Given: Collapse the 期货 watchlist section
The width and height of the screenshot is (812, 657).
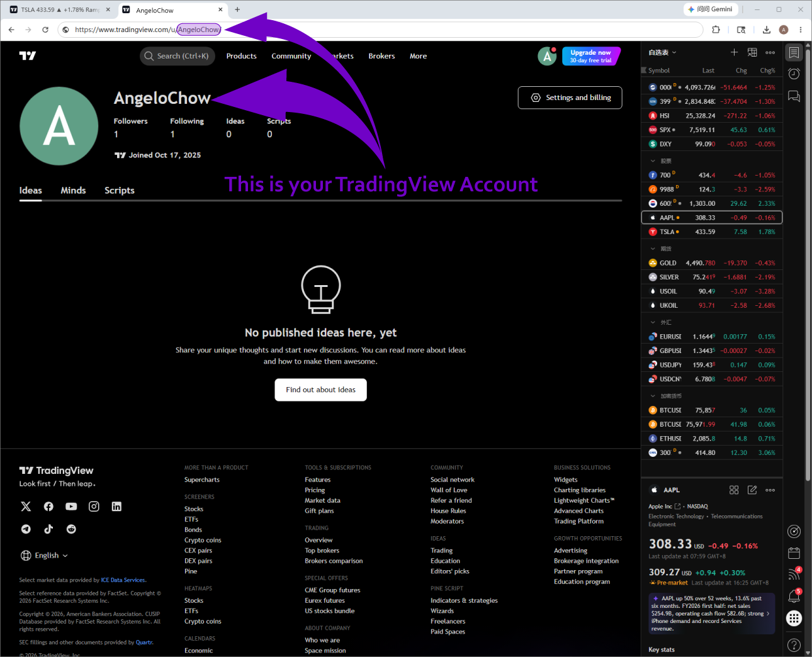Looking at the screenshot, I should coord(653,249).
